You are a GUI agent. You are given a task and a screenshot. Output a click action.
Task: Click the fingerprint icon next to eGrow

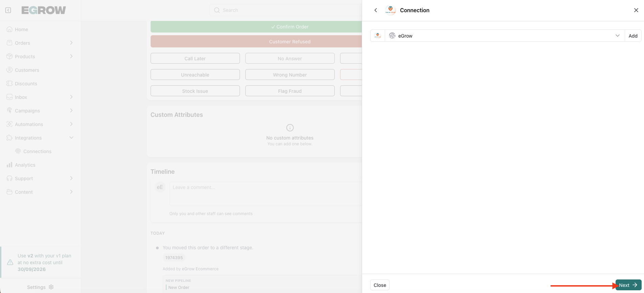pos(392,36)
